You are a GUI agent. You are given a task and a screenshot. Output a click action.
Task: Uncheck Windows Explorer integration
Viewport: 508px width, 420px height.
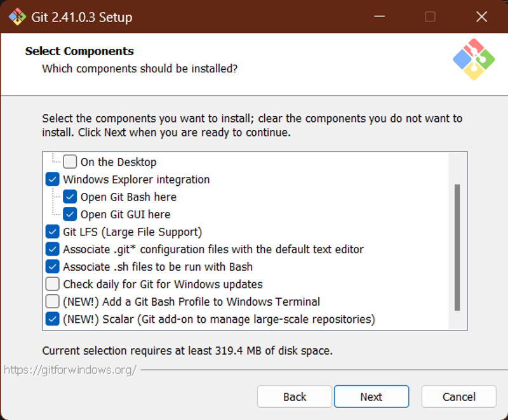(53, 179)
